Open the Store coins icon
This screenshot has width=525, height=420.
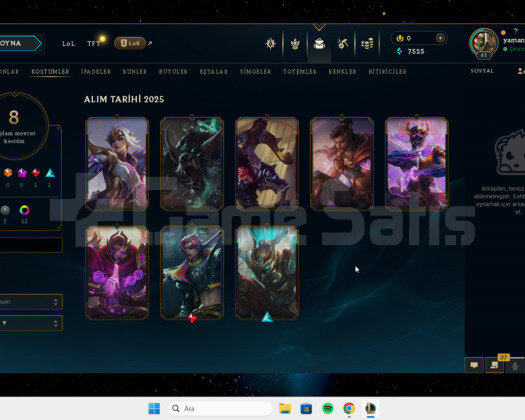point(367,44)
